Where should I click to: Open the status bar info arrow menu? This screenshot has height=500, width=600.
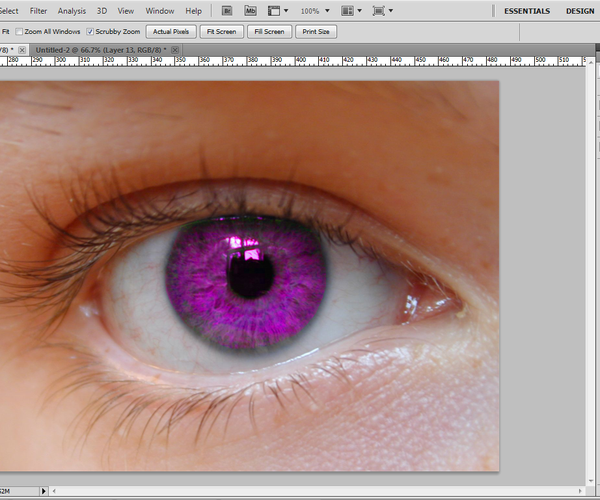[x=44, y=491]
